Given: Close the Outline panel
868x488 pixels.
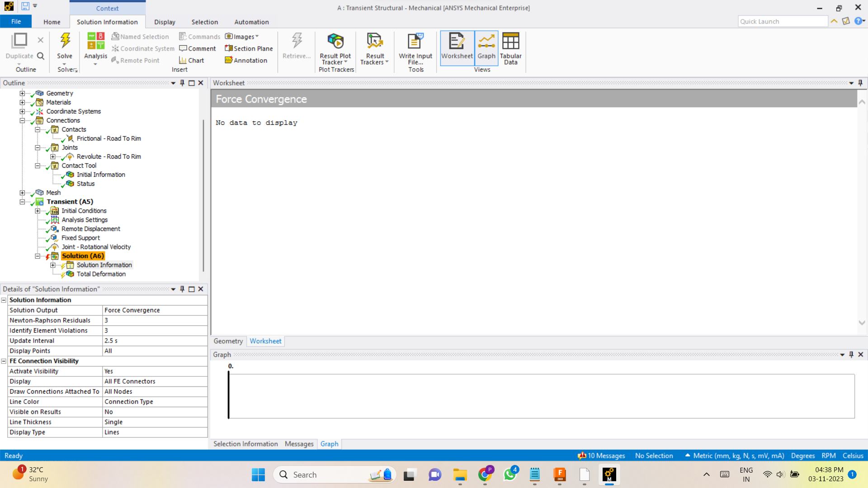Looking at the screenshot, I should [x=201, y=83].
